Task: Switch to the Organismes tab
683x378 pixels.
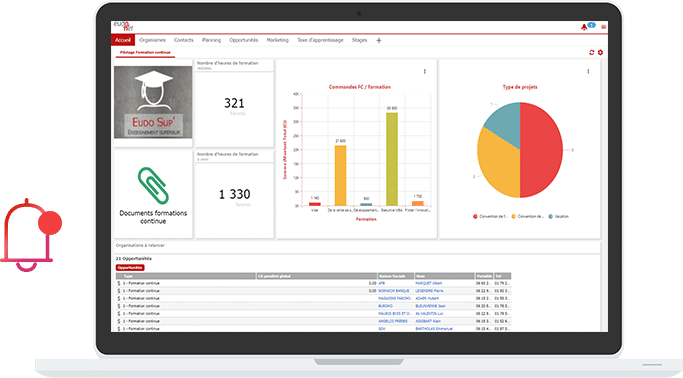Action: (x=152, y=40)
